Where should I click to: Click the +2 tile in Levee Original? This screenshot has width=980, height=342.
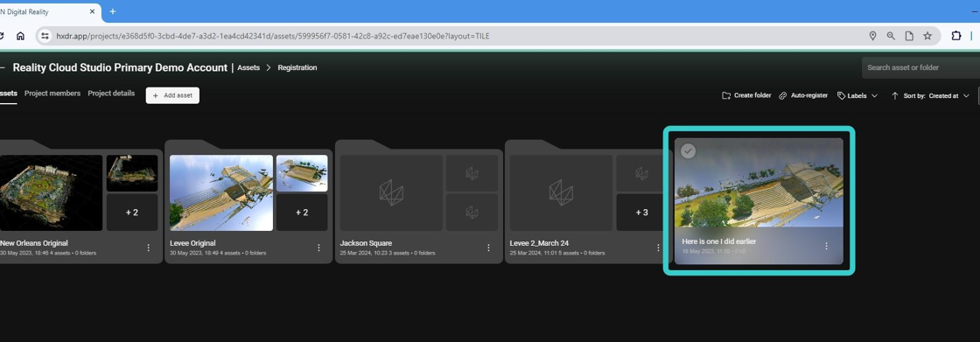[x=302, y=213]
